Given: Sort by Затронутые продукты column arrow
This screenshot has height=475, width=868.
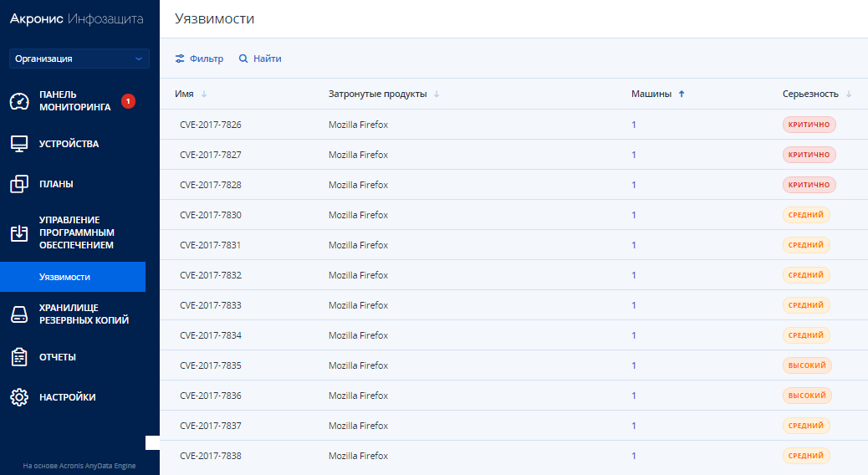Looking at the screenshot, I should coord(437,94).
